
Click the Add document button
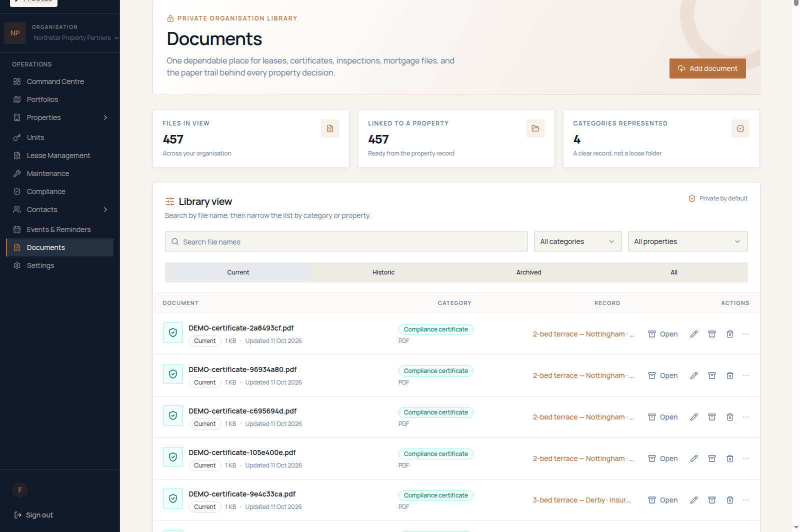pyautogui.click(x=707, y=68)
